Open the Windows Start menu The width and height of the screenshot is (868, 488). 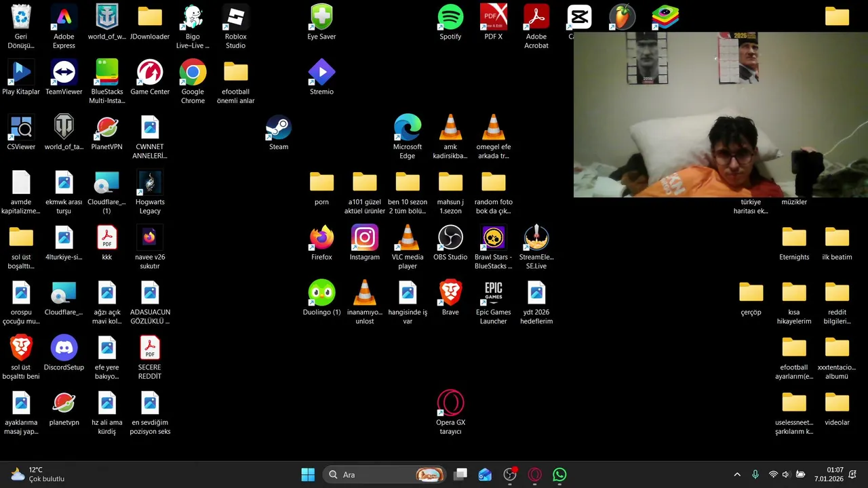point(308,474)
